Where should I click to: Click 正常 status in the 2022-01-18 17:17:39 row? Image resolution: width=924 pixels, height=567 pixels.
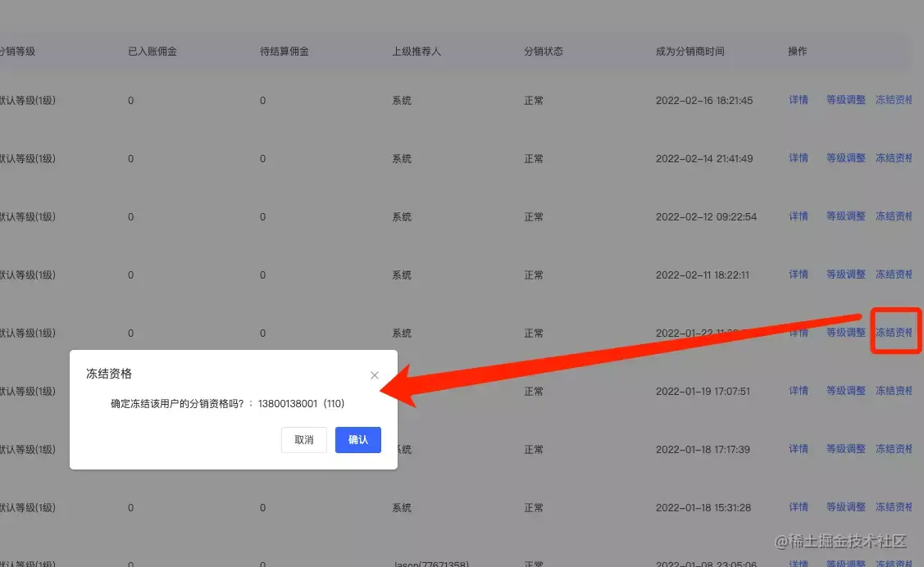(x=534, y=450)
